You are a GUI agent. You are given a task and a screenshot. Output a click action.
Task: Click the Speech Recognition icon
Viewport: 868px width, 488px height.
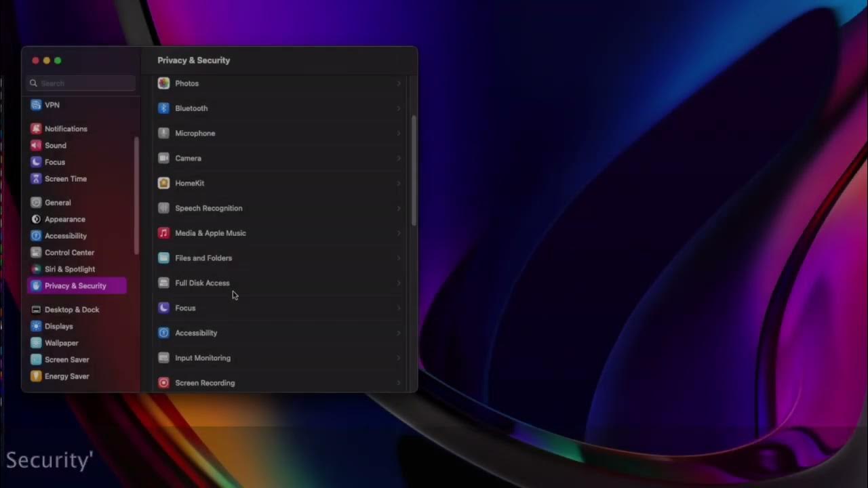point(163,208)
